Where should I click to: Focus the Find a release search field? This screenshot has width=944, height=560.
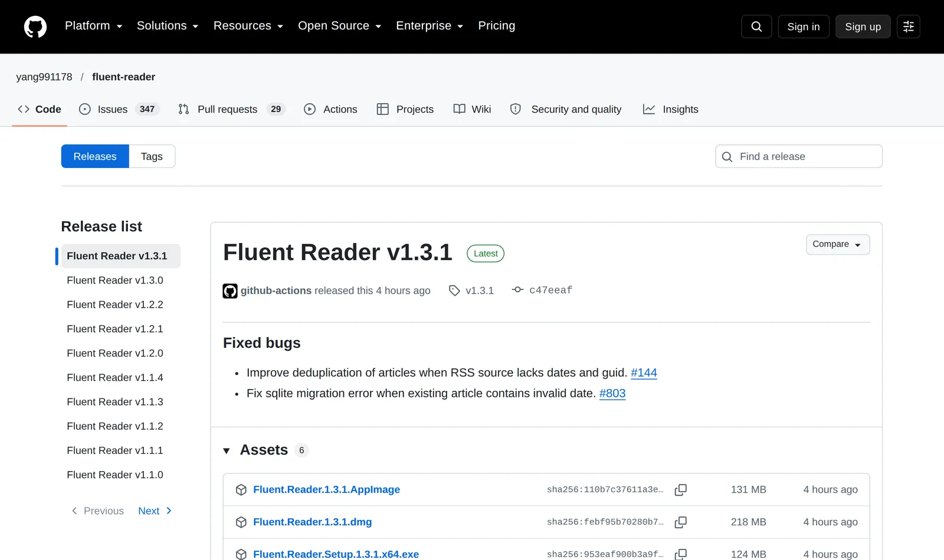tap(799, 156)
